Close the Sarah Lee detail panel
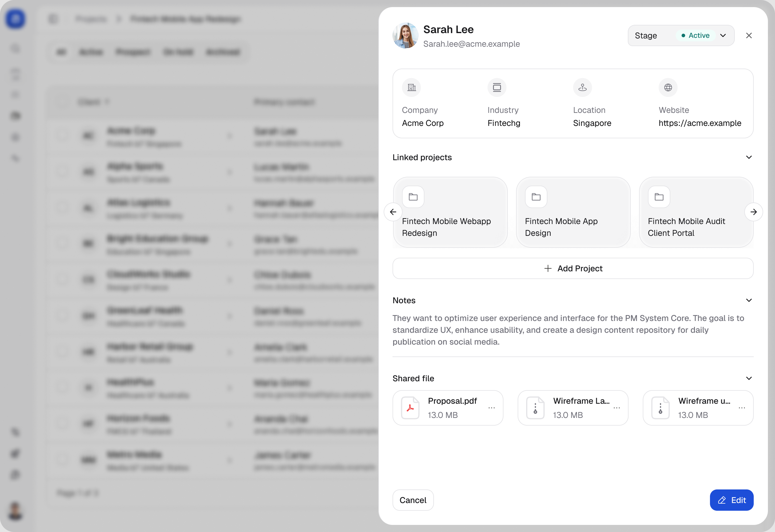The width and height of the screenshot is (775, 532). [x=749, y=35]
